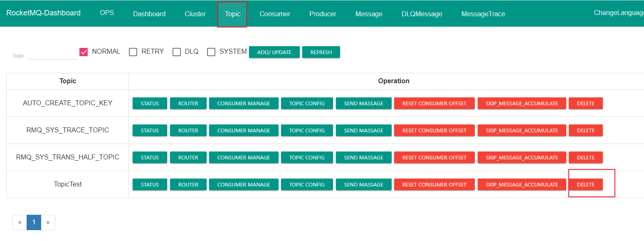This screenshot has height=241, width=644.
Task: Focus the Topic filter input field
Action: pyautogui.click(x=52, y=55)
